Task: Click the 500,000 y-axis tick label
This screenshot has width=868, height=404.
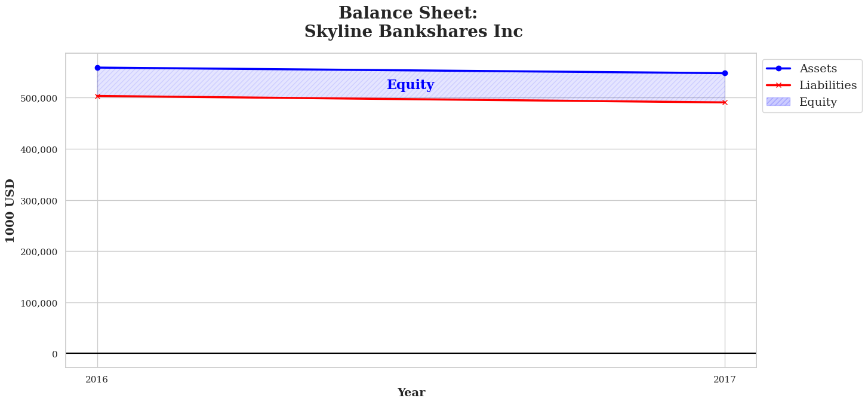Action: coord(39,98)
